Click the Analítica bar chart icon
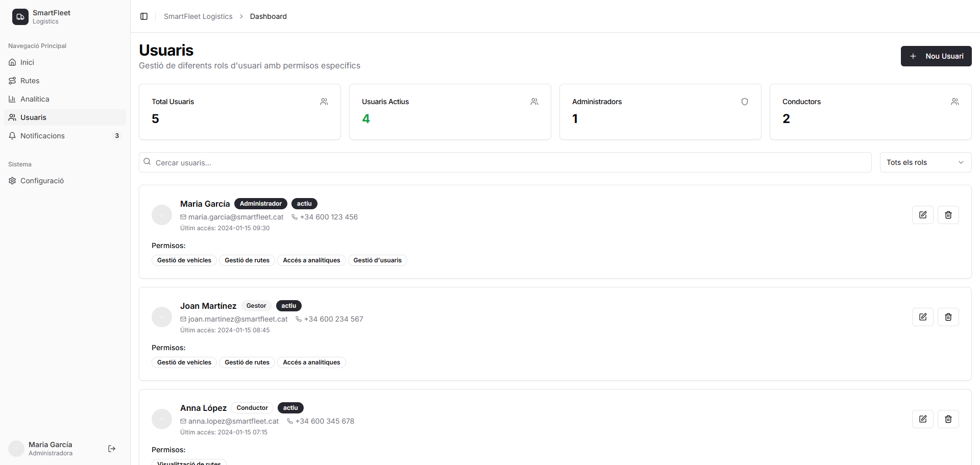The width and height of the screenshot is (980, 465). point(12,99)
